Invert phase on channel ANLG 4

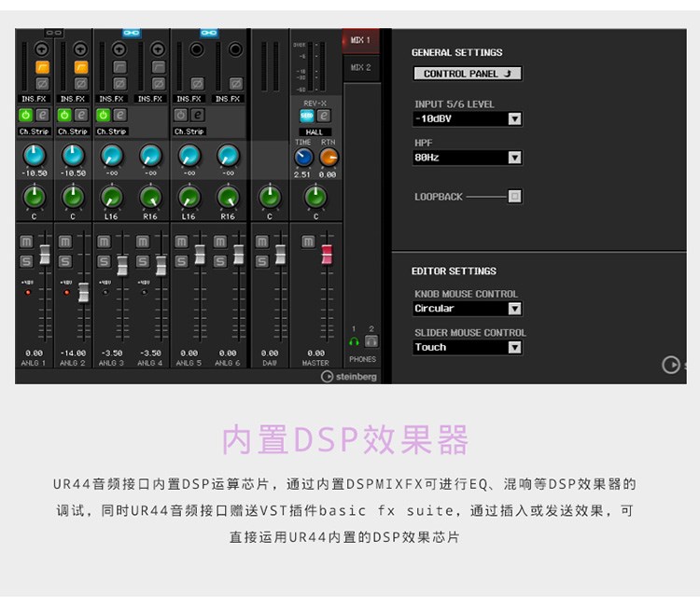159,83
